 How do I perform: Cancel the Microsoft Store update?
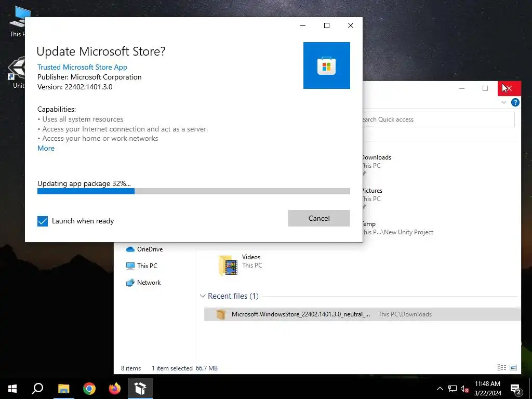(318, 218)
